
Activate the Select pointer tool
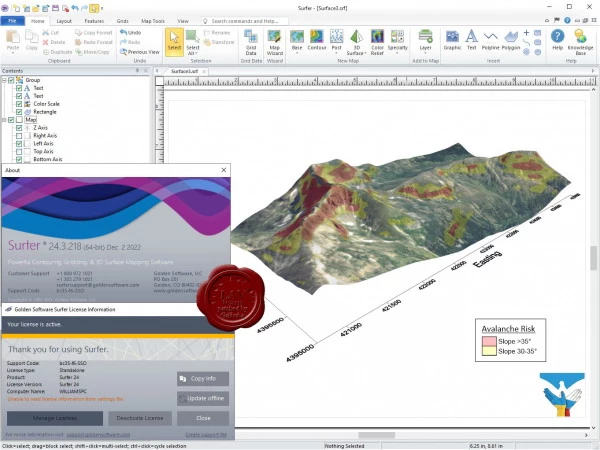pos(174,41)
